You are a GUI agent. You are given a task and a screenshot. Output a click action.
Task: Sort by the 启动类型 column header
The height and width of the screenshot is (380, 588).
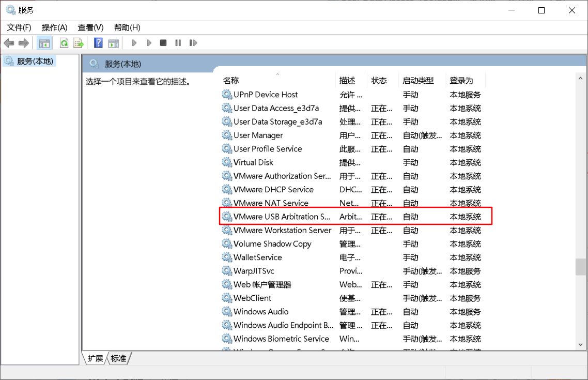[x=422, y=80]
